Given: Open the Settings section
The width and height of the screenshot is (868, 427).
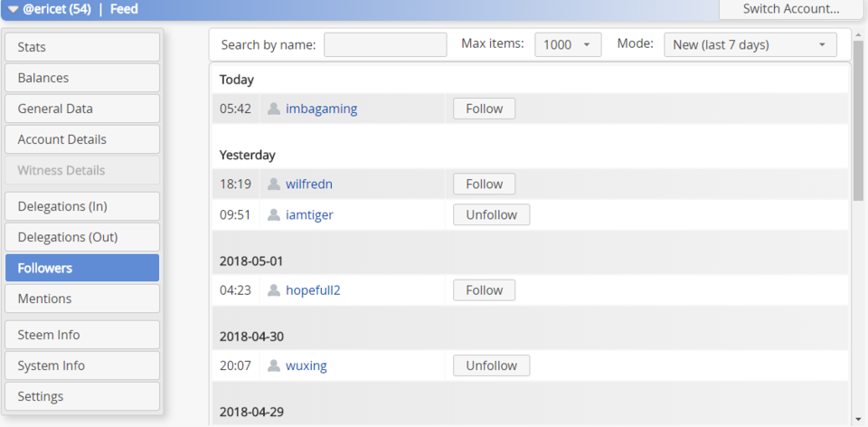Looking at the screenshot, I should 82,396.
